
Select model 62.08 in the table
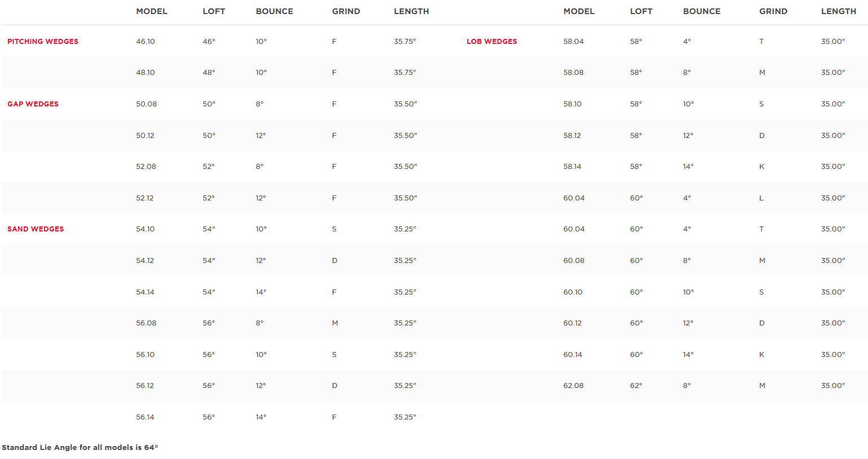[573, 386]
